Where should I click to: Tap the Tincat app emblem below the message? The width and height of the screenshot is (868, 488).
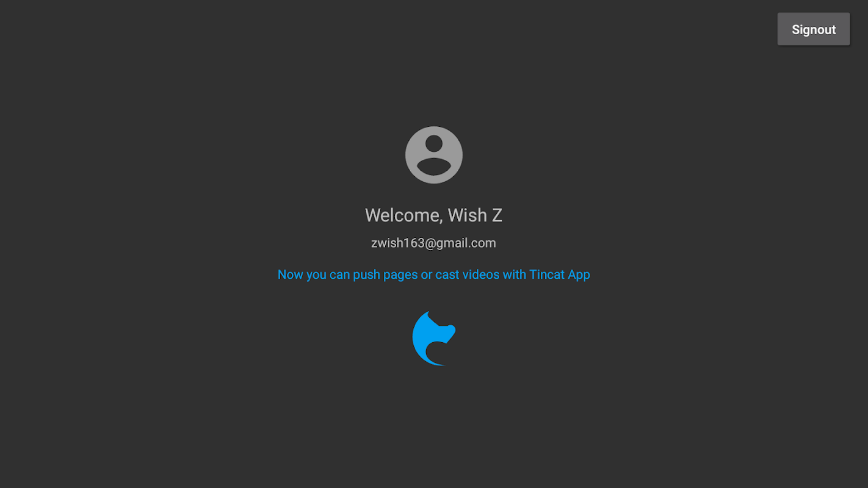click(434, 339)
